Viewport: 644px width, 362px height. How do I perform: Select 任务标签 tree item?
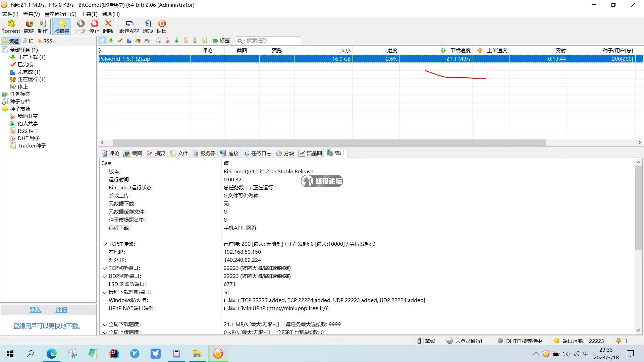(x=20, y=94)
